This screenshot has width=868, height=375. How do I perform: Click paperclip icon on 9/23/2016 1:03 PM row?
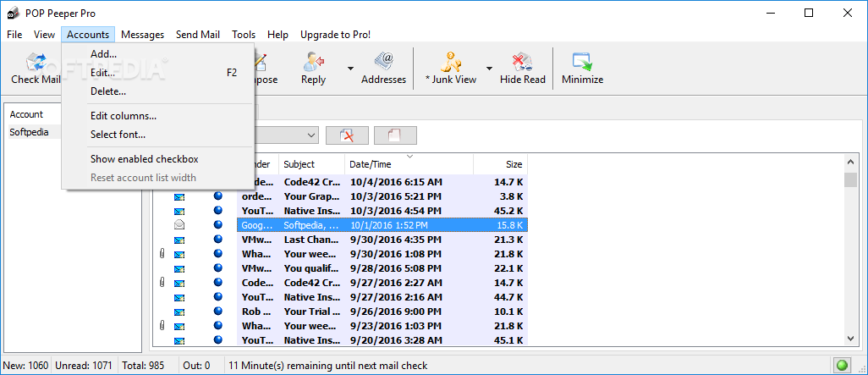pyautogui.click(x=162, y=326)
